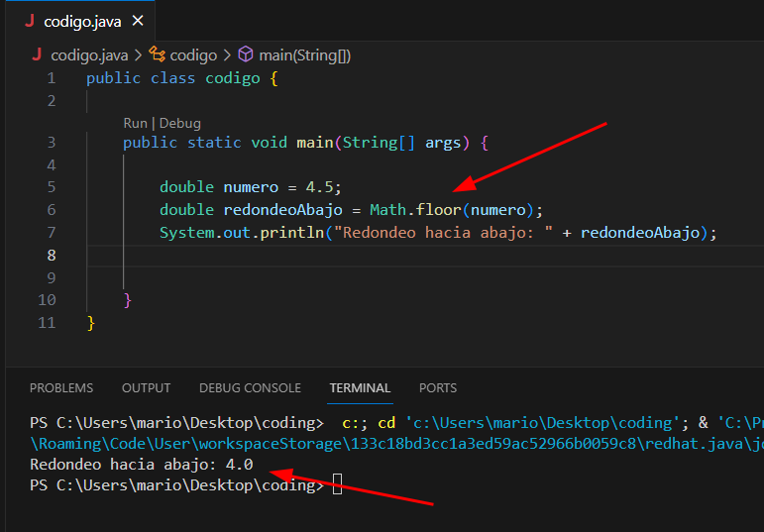Screen dimensions: 764x532
Task: Select the codigo.java editor tab
Action: point(81,21)
